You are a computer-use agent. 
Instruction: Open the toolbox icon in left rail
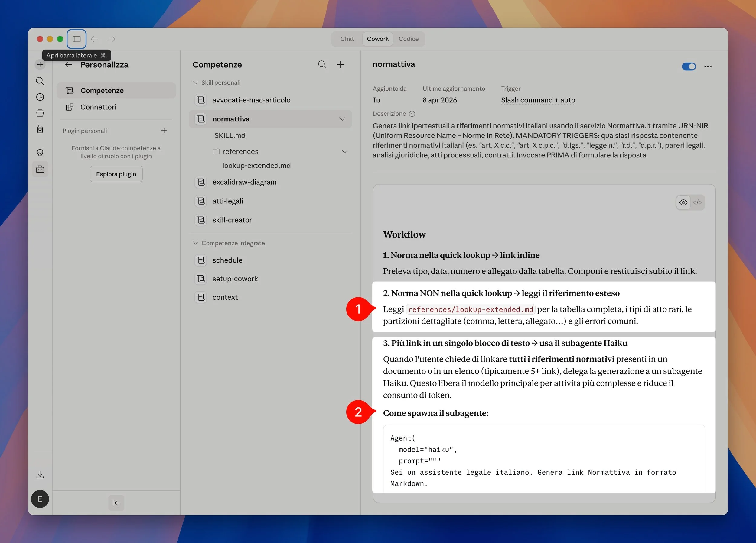pyautogui.click(x=40, y=169)
